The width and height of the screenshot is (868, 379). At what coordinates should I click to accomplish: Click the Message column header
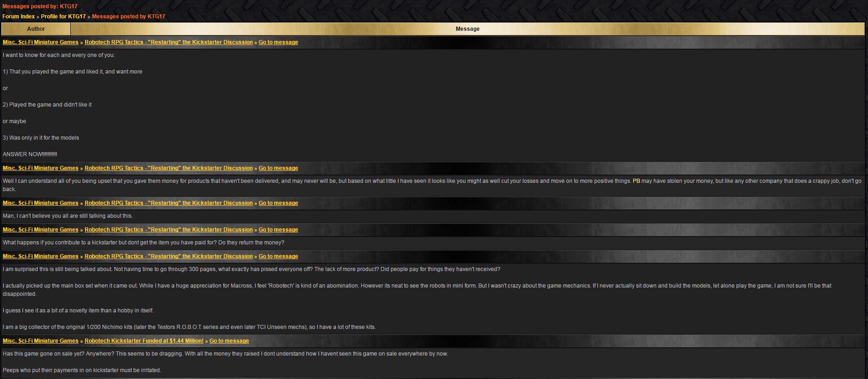click(467, 29)
